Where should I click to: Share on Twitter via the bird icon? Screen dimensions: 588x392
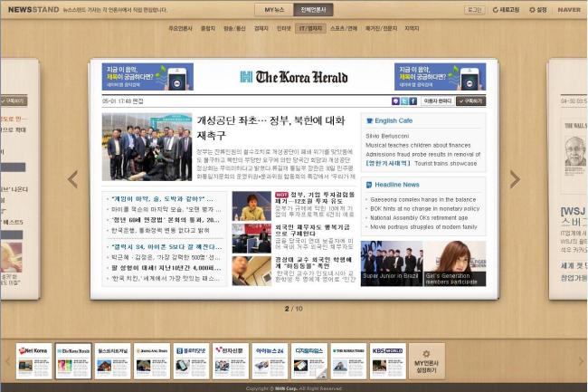click(x=404, y=100)
